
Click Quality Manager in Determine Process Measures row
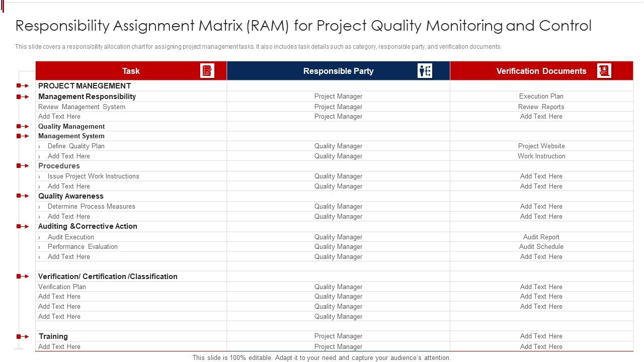point(338,206)
